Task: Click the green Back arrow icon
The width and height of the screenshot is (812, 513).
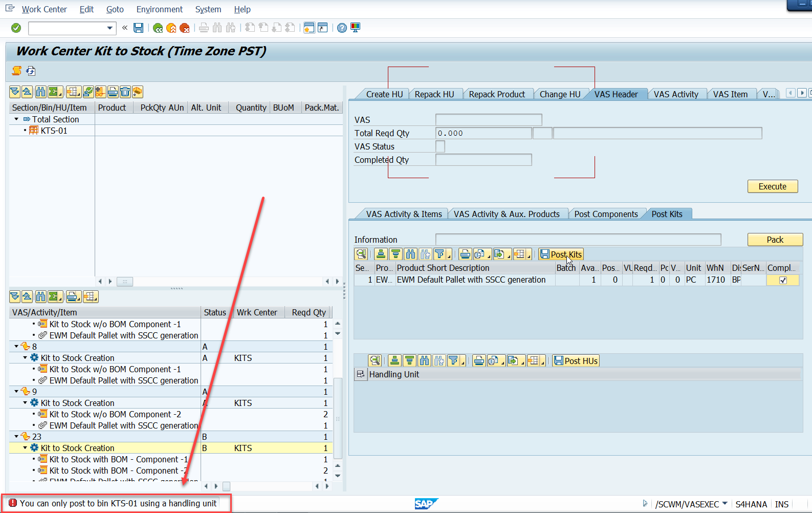Action: [x=158, y=28]
